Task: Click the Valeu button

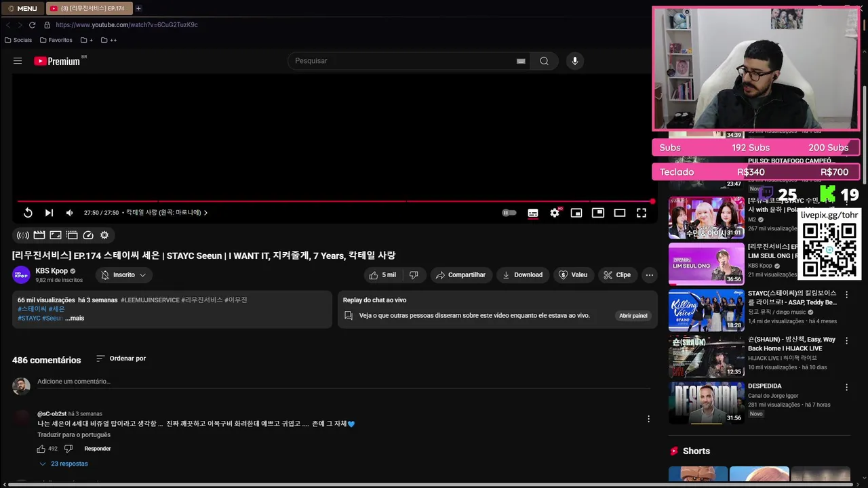Action: [573, 275]
